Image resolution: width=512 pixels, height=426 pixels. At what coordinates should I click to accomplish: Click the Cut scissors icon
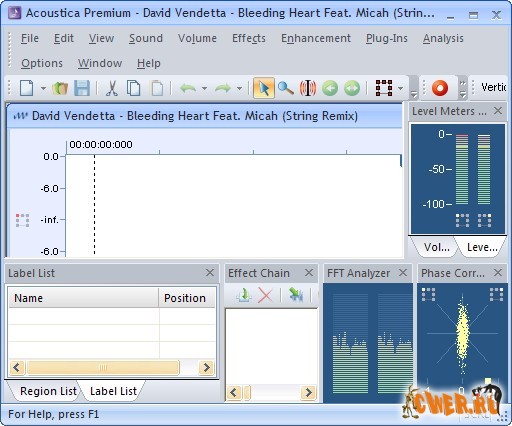pos(112,89)
